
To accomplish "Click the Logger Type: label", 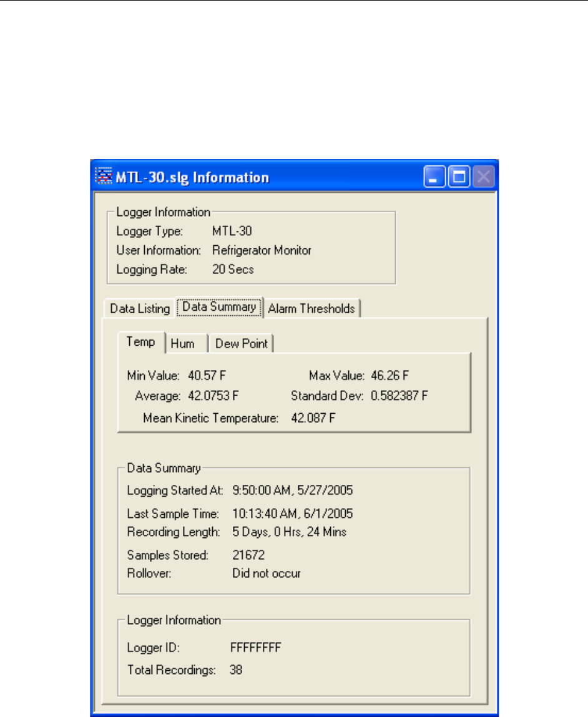I will coord(150,232).
